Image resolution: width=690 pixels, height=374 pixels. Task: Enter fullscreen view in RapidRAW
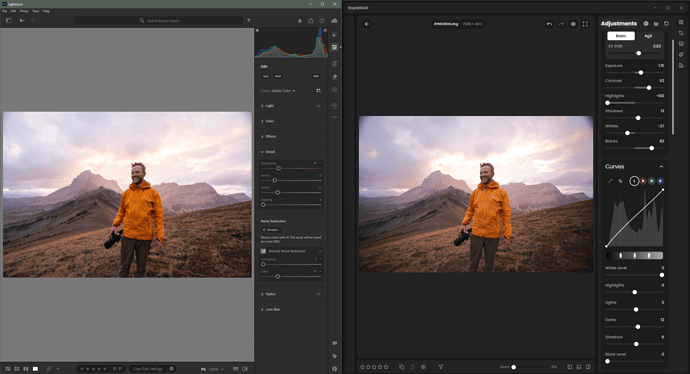tap(585, 24)
